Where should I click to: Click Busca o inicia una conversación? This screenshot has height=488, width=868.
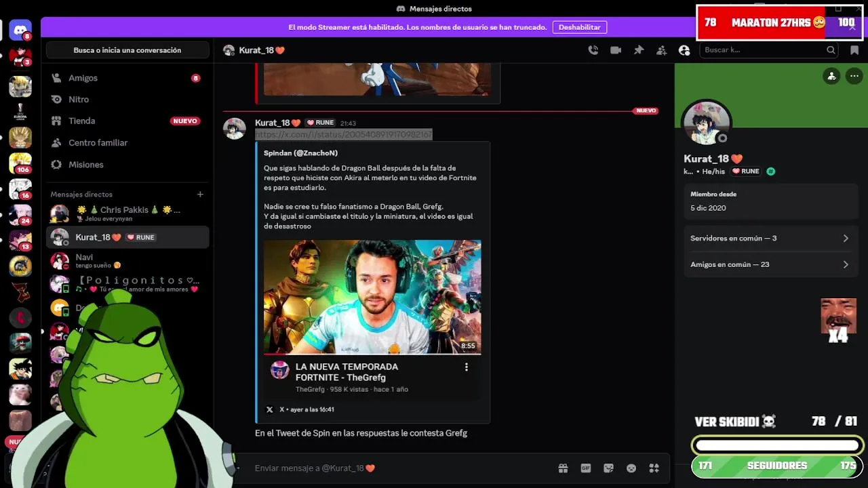pyautogui.click(x=127, y=50)
